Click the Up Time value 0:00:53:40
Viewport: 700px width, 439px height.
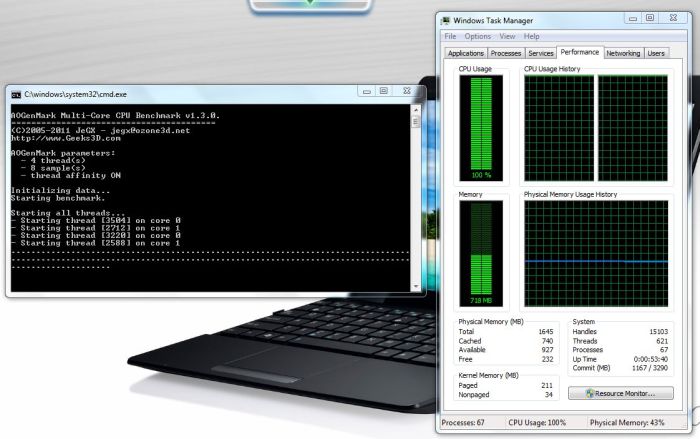point(651,359)
